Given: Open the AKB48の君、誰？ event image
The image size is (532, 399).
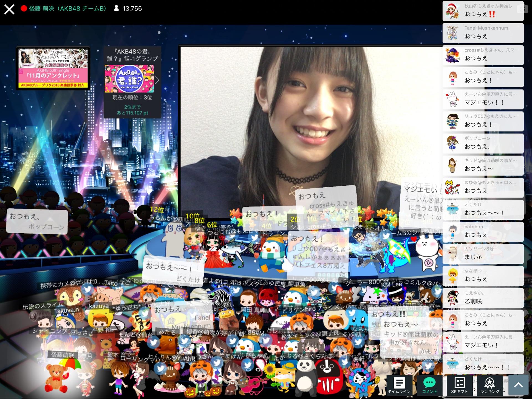Looking at the screenshot, I should pos(129,79).
